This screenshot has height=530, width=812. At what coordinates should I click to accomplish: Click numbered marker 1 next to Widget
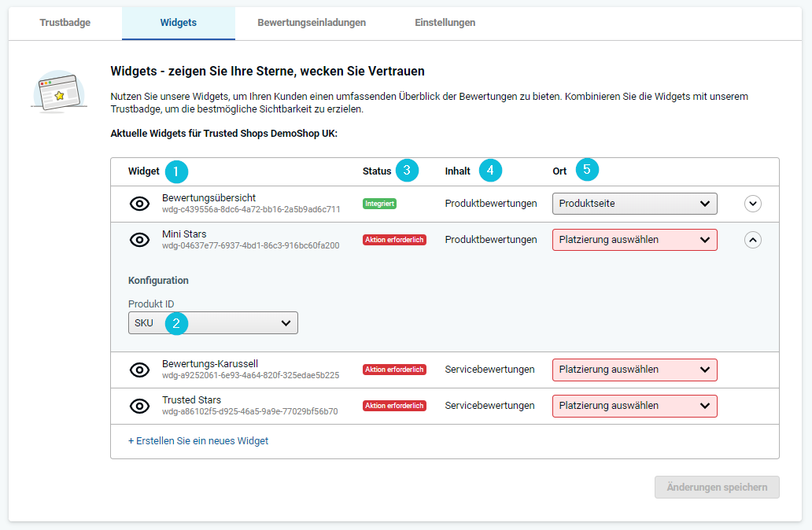(176, 171)
